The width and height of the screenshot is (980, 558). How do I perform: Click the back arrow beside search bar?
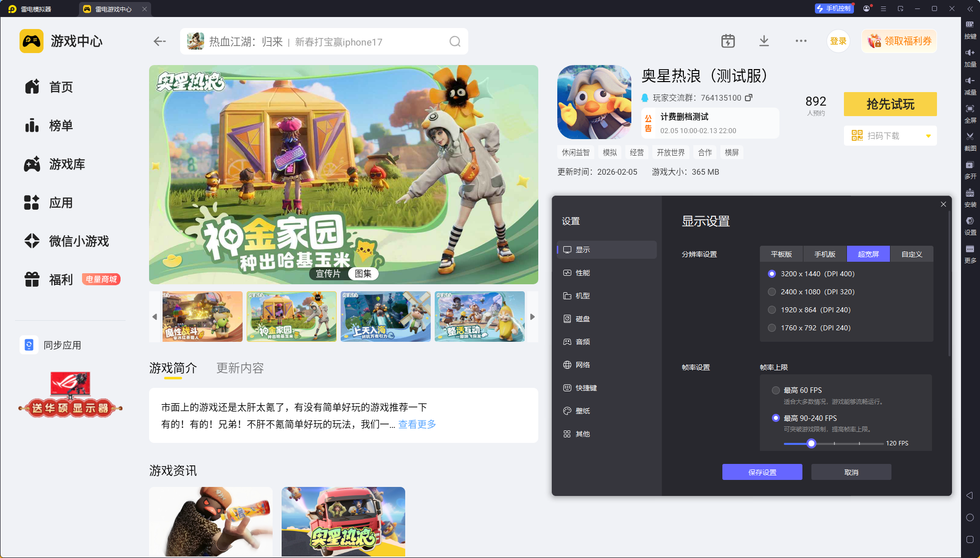[160, 42]
